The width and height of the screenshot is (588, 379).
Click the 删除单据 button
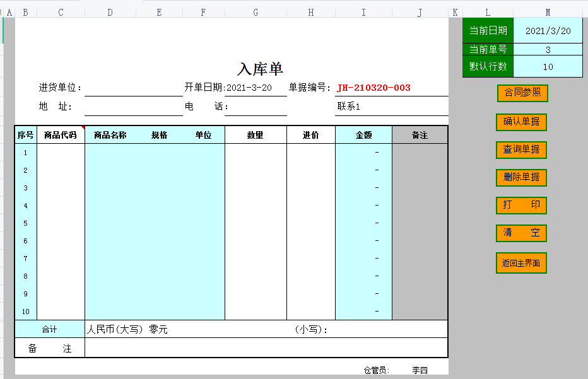coord(521,178)
